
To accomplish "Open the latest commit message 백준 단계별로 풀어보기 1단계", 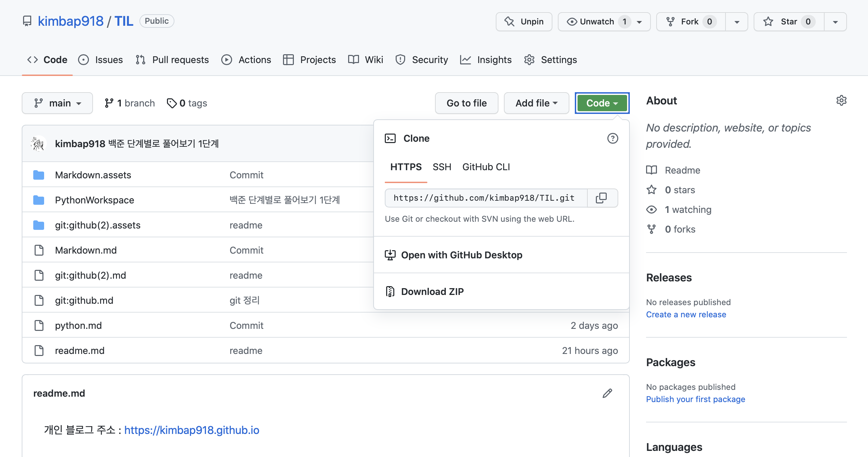I will tap(164, 144).
